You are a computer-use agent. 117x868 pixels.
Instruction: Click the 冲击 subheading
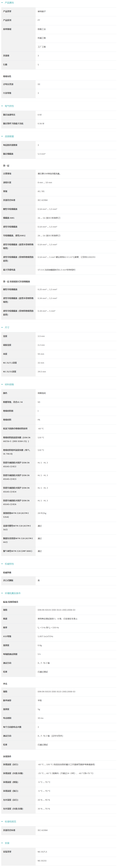point(5,684)
